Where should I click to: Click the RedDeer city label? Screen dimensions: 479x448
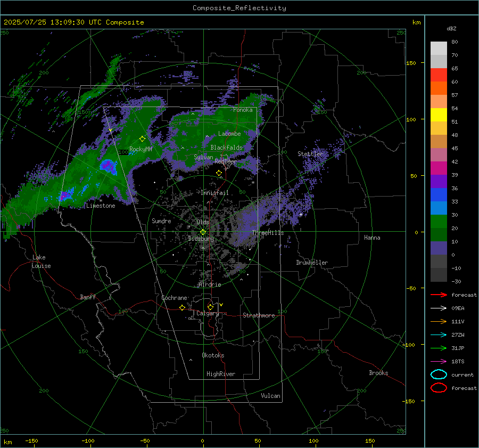coord(226,161)
